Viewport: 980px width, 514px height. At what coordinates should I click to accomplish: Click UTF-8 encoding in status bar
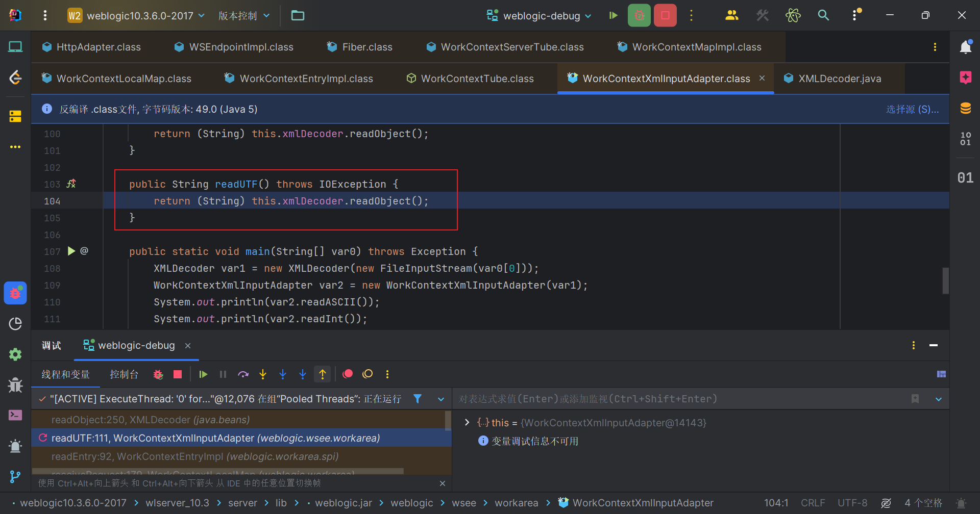pos(852,503)
